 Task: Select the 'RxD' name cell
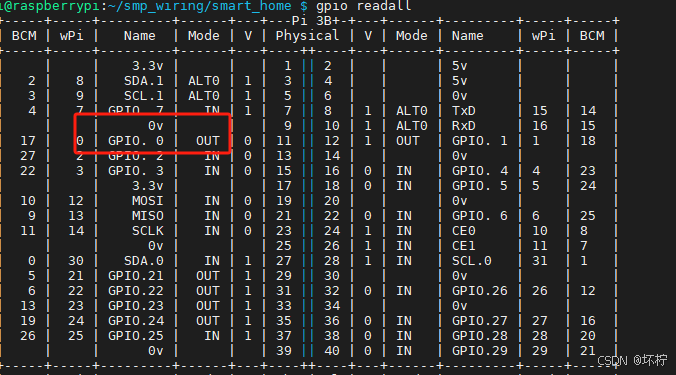463,126
